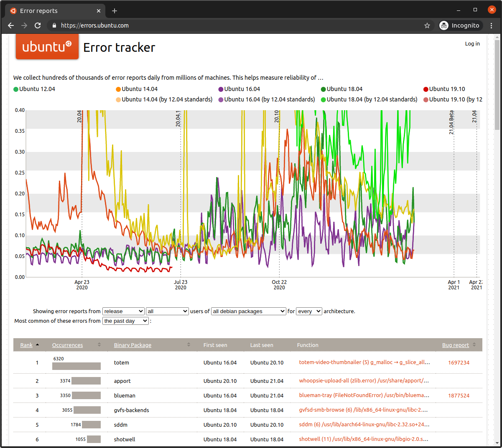Expand the 'all debian packages' dropdown
502x448 pixels.
249,311
